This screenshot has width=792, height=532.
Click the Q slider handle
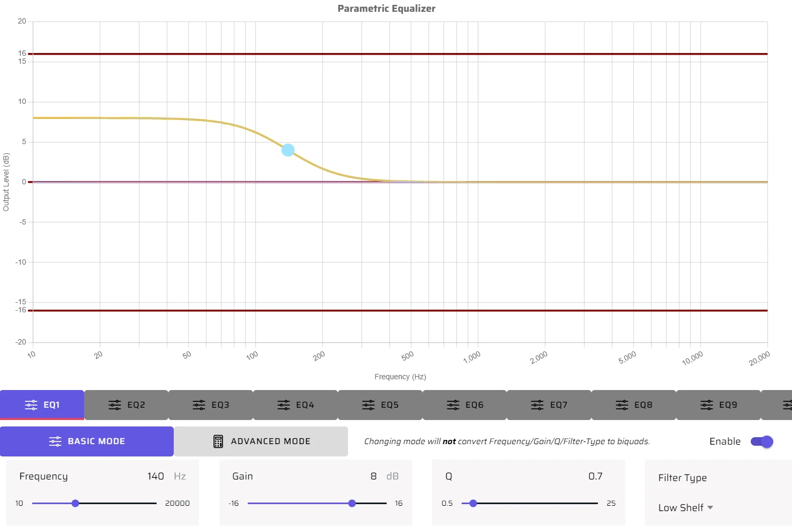(473, 504)
